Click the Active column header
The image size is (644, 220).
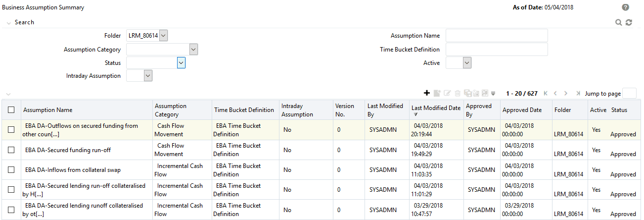click(598, 110)
